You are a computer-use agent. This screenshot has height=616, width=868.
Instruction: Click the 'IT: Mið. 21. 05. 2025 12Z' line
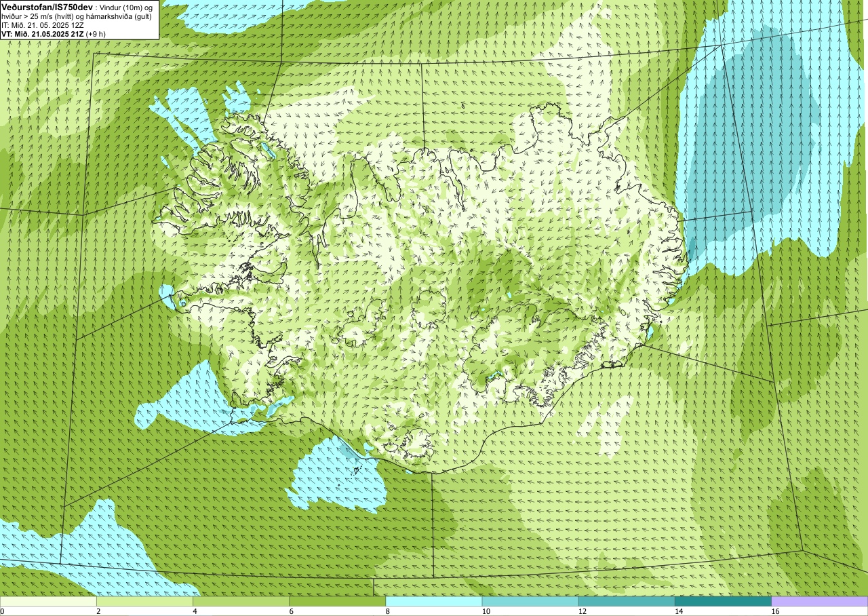click(43, 25)
